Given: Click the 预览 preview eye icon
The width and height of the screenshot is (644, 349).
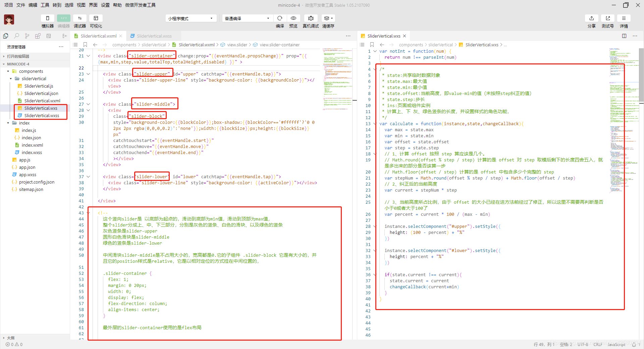Looking at the screenshot, I should 293,18.
